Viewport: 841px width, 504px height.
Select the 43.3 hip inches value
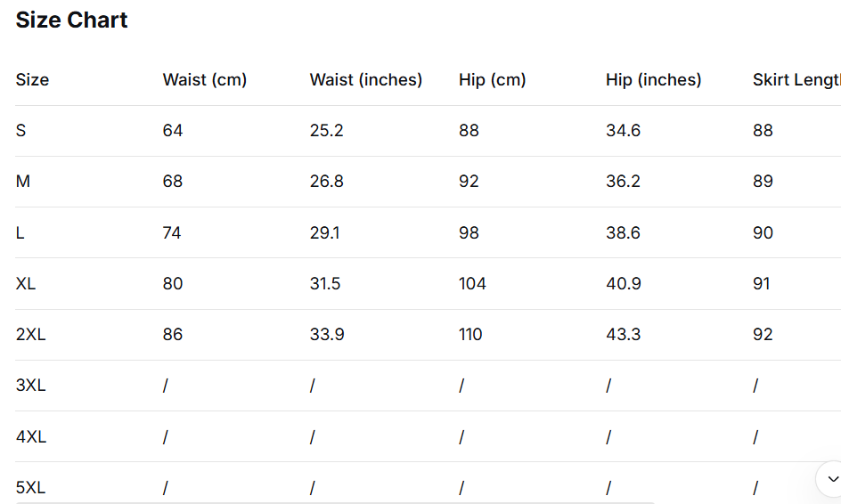pos(623,335)
